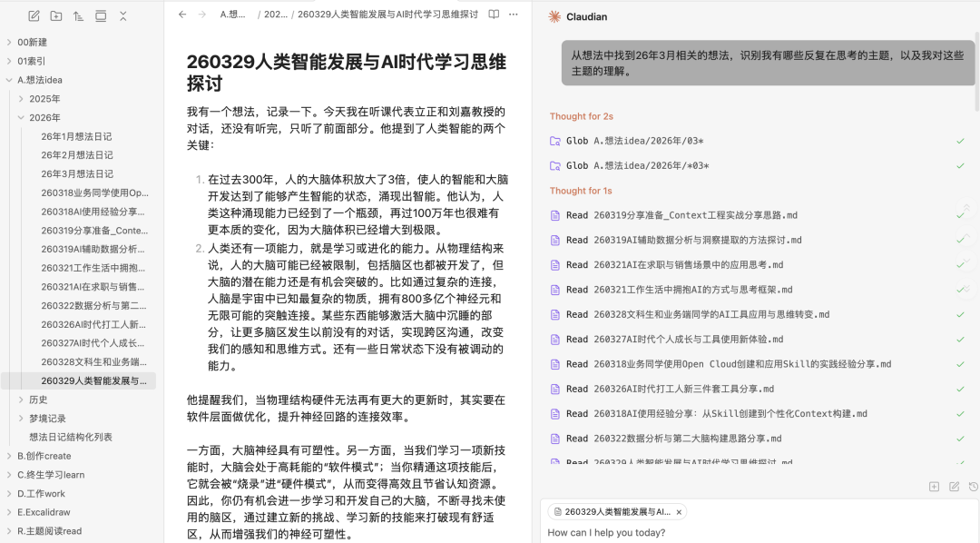
Task: Collapse all folders in file explorer
Action: pyautogui.click(x=123, y=16)
